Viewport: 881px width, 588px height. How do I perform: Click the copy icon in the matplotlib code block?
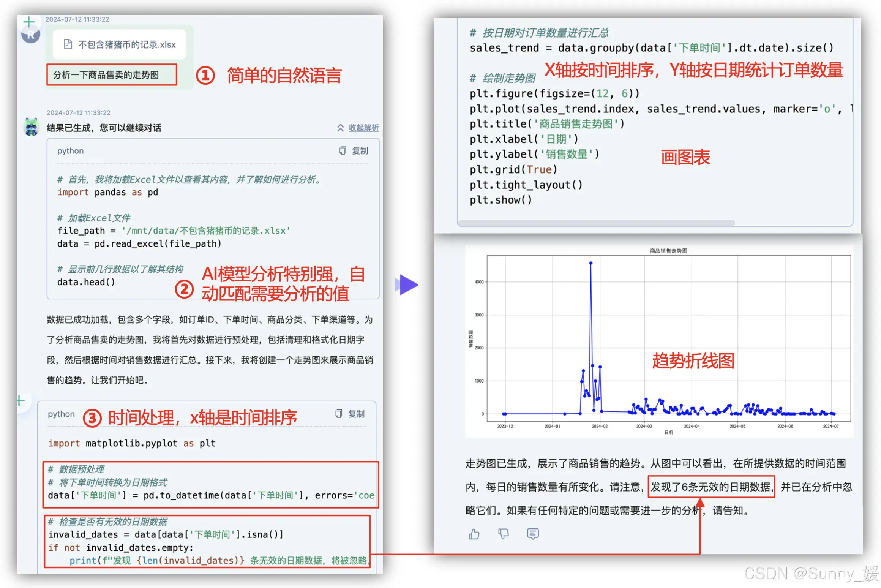338,414
